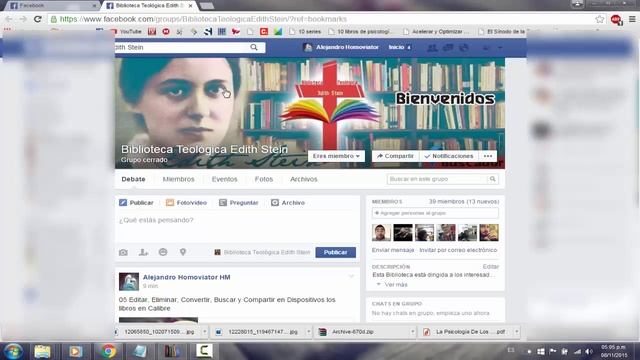Open the Chrome hamburger menu
The width and height of the screenshot is (640, 360).
[632, 19]
